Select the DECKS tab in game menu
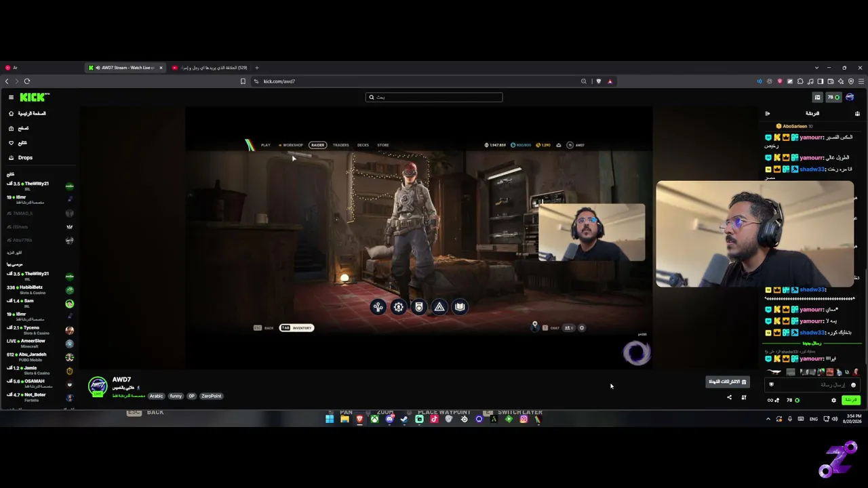 363,145
